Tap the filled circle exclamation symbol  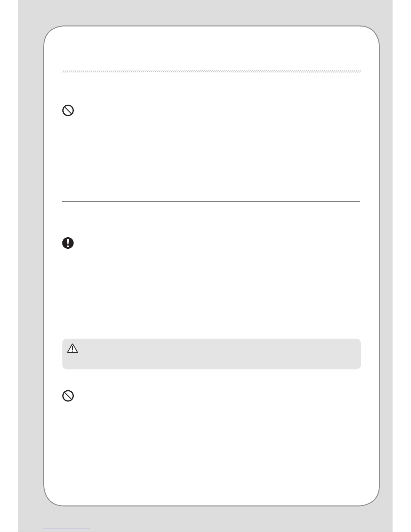[x=68, y=243]
